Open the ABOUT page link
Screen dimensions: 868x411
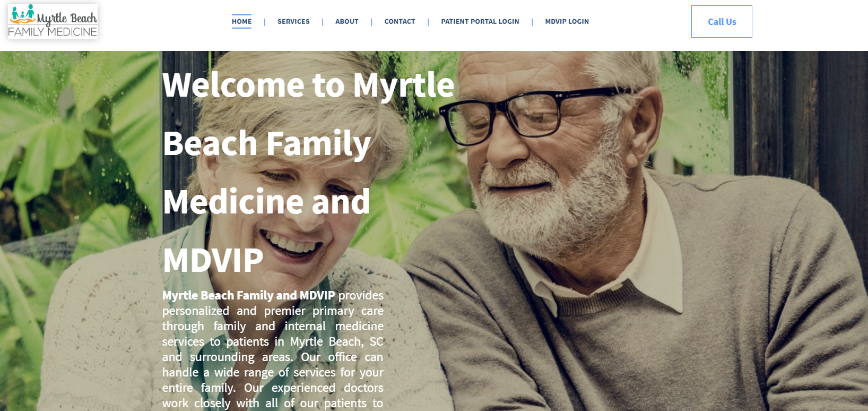[347, 21]
